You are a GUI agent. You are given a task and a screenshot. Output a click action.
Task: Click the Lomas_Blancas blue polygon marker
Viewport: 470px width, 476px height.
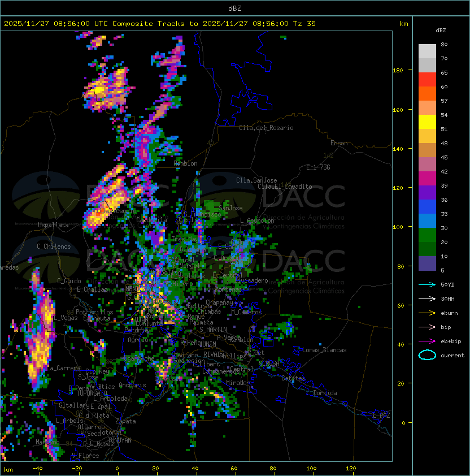(x=297, y=350)
